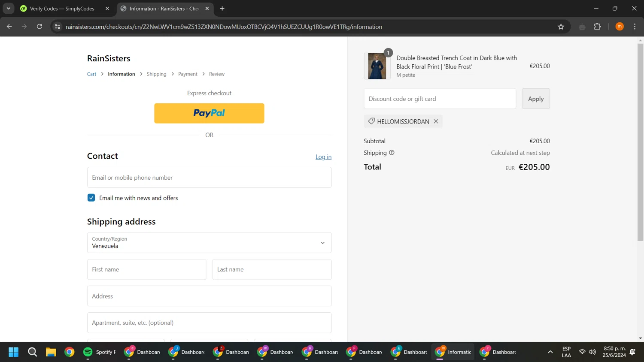Open the notifications bell icon

pyautogui.click(x=632, y=352)
